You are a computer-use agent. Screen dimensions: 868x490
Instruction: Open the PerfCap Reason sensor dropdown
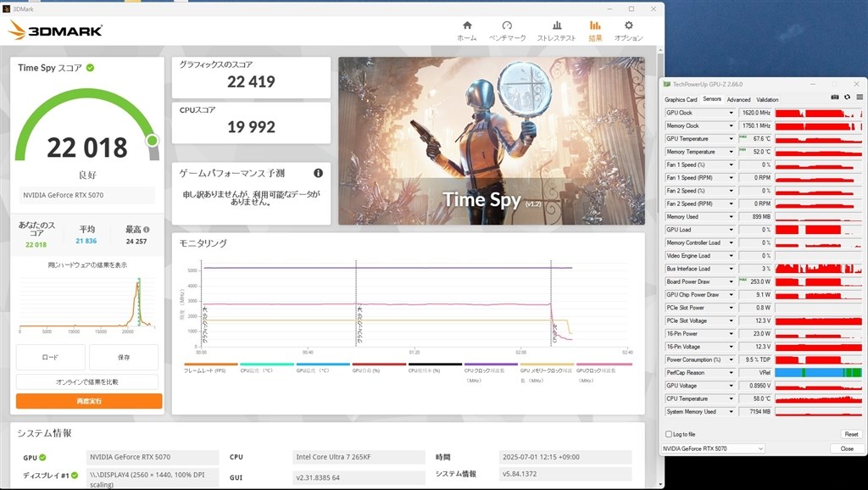pos(732,373)
